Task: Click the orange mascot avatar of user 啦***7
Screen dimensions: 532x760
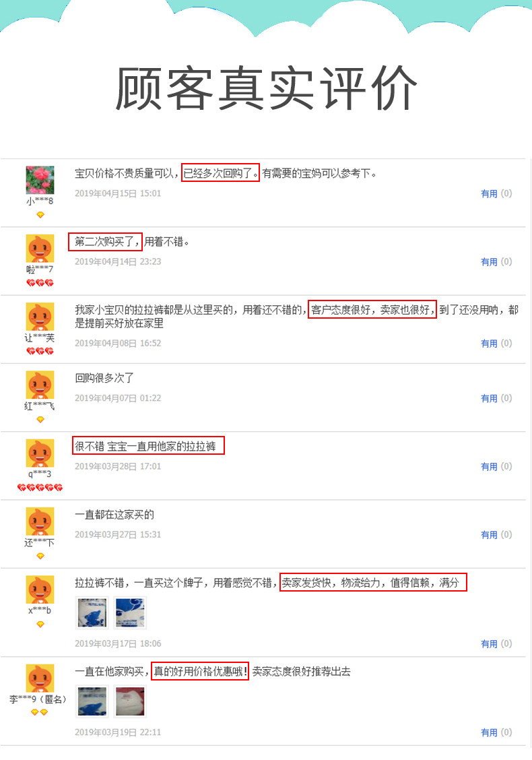Action: [40, 249]
